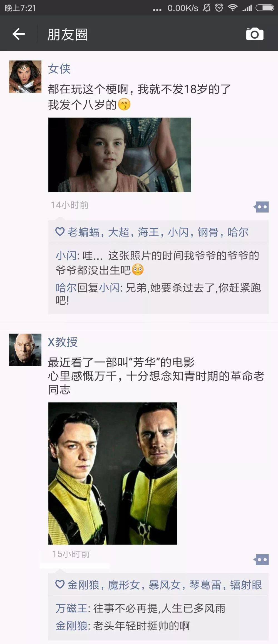278x644 pixels.
Task: Reply to 金刚狼's comment
Action: [x=123, y=626]
